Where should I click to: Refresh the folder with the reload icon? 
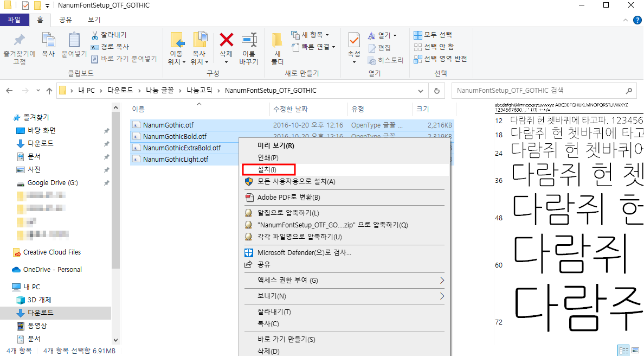click(x=437, y=91)
